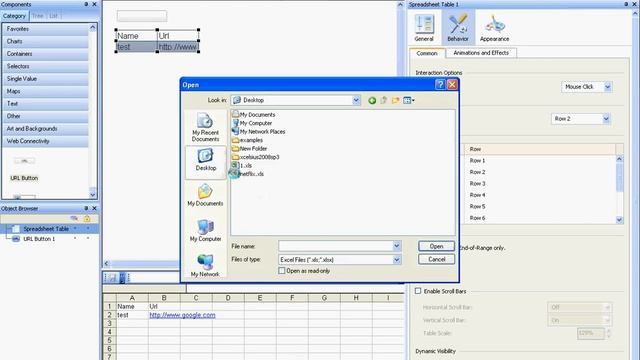The image size is (640, 360).
Task: Expand the Look in Desktop dropdown
Action: point(356,100)
